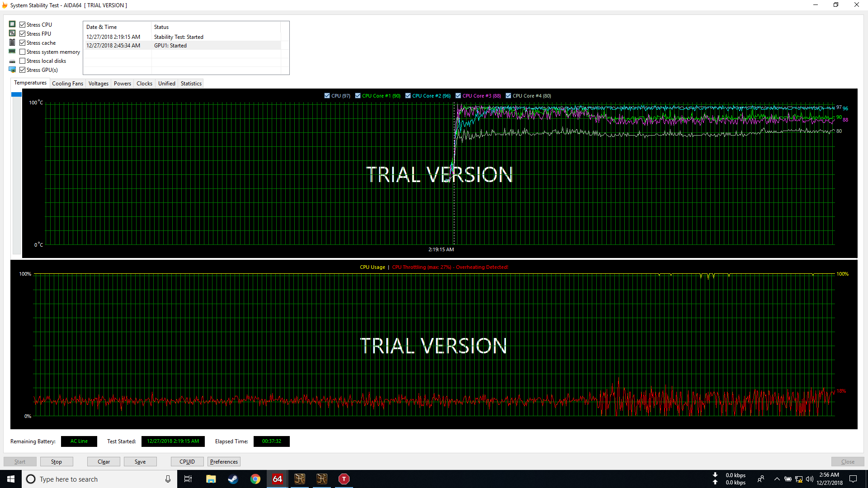Click the memory module icon
Image resolution: width=868 pixels, height=488 pixels.
coord(12,52)
